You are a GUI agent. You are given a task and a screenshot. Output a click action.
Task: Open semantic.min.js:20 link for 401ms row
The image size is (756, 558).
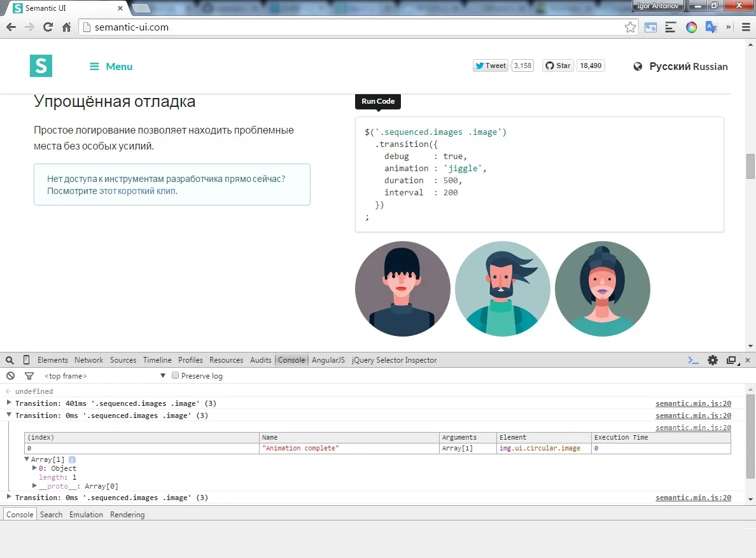[x=694, y=403]
